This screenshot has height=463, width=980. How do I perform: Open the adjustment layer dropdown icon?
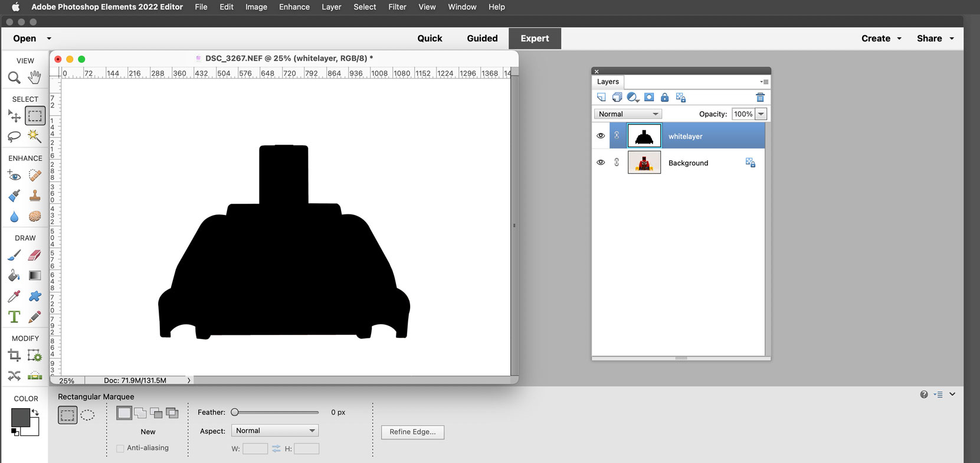633,97
